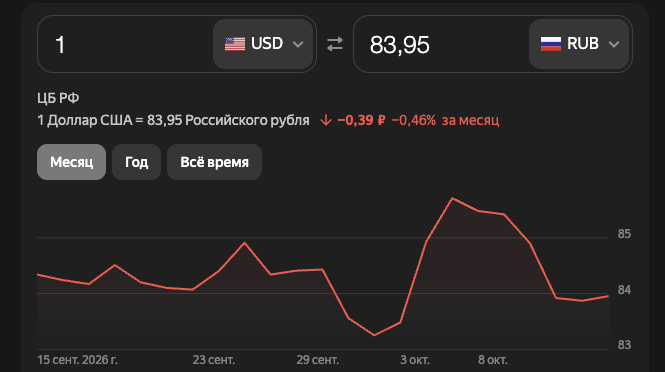Click the highest peak on the chart line
This screenshot has height=372, width=665.
pyautogui.click(x=453, y=198)
